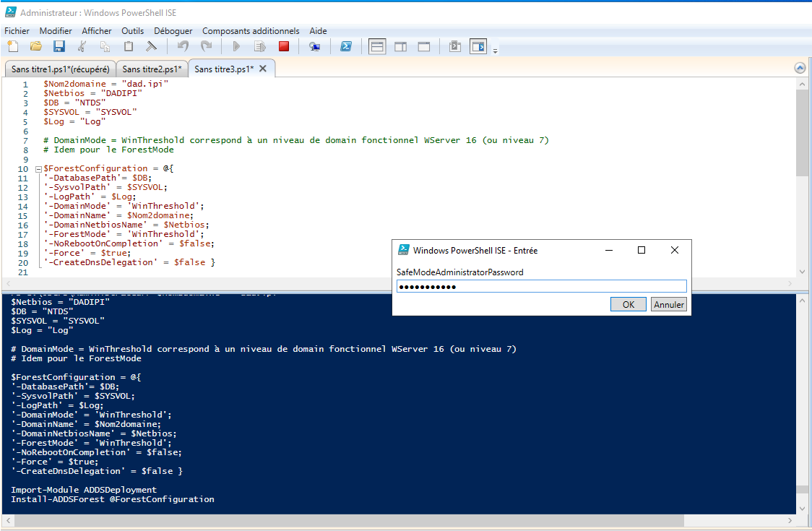Save the script with the floppy icon

[x=59, y=47]
